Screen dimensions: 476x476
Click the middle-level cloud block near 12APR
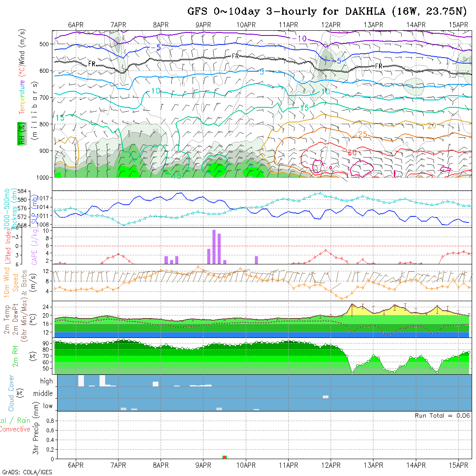click(325, 397)
